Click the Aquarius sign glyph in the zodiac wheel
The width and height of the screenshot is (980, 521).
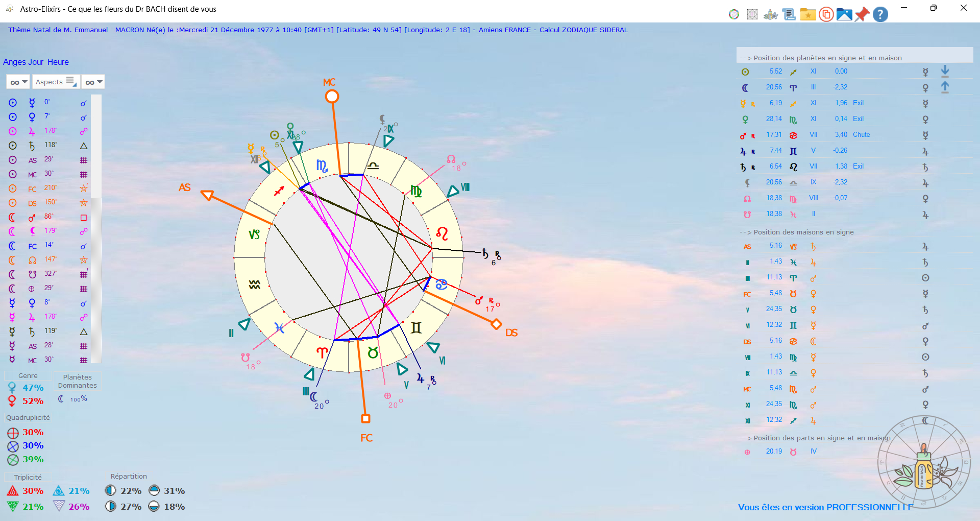point(254,285)
